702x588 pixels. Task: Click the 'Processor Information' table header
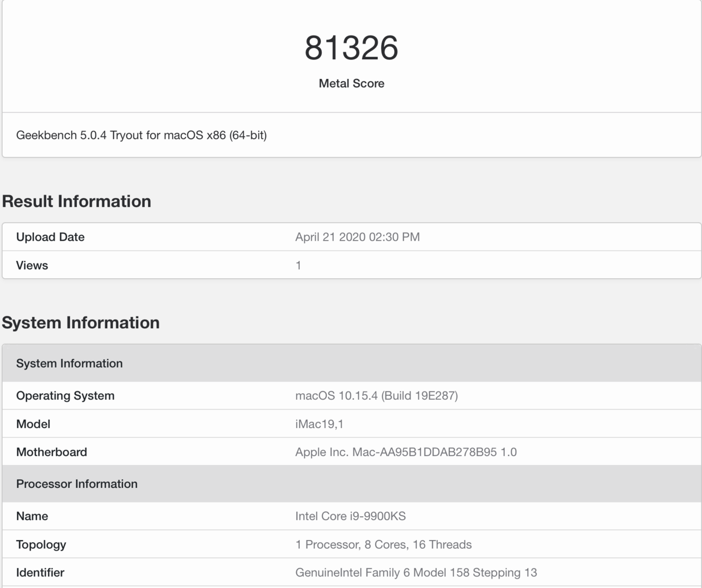click(x=351, y=484)
